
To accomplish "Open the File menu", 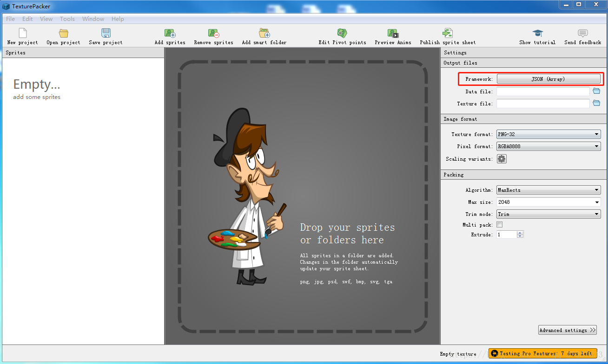I will 10,19.
